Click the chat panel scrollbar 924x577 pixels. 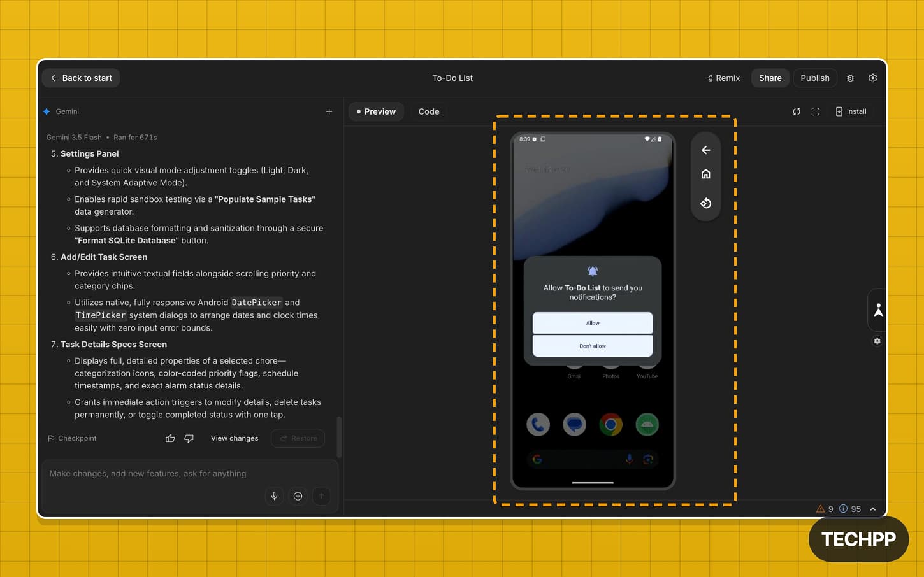pos(339,437)
